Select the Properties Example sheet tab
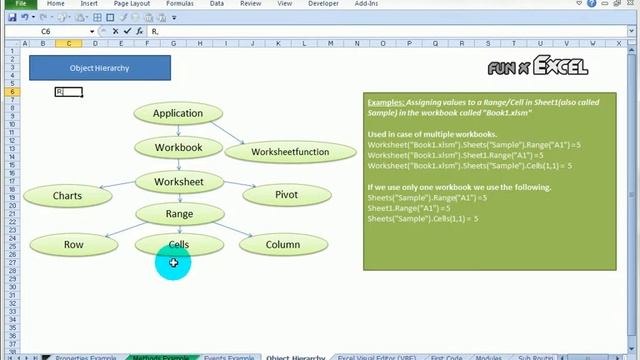 tap(86, 357)
